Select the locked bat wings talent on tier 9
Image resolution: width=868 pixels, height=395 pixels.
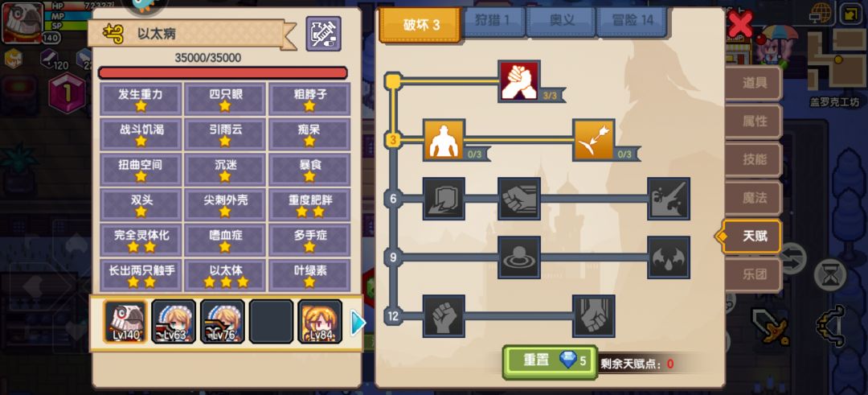click(x=669, y=257)
